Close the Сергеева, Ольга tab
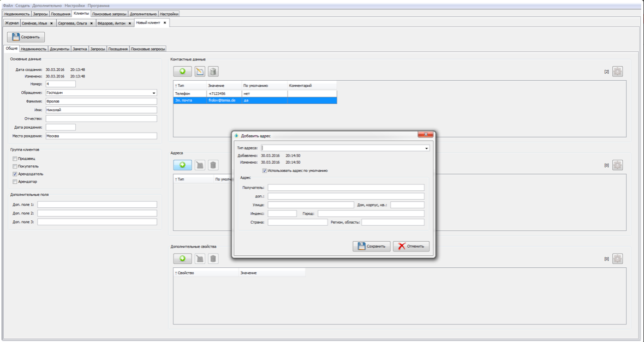This screenshot has height=342, width=644. tap(91, 23)
